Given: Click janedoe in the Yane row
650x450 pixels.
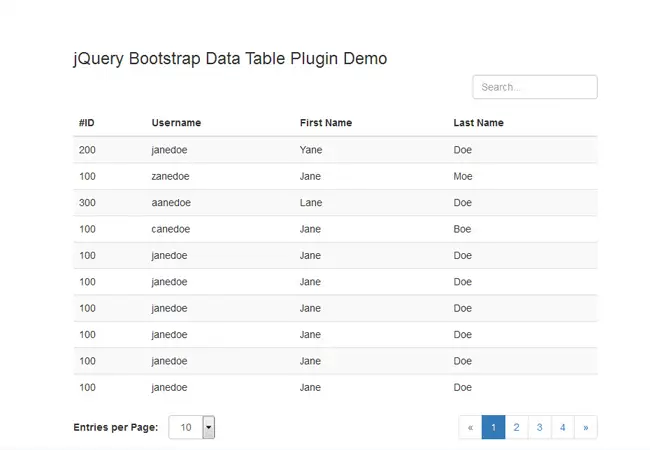Looking at the screenshot, I should pos(169,150).
